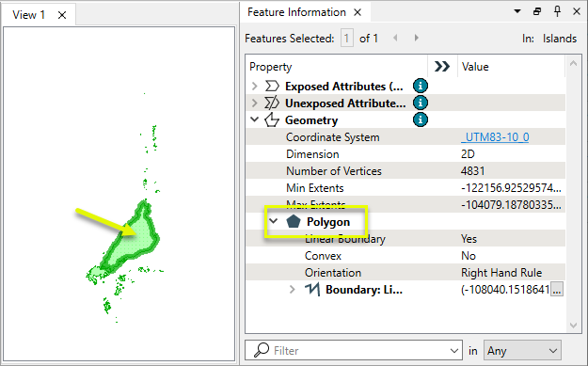The image size is (588, 366).
Task: Pin the Feature Information panel
Action: pos(557,11)
